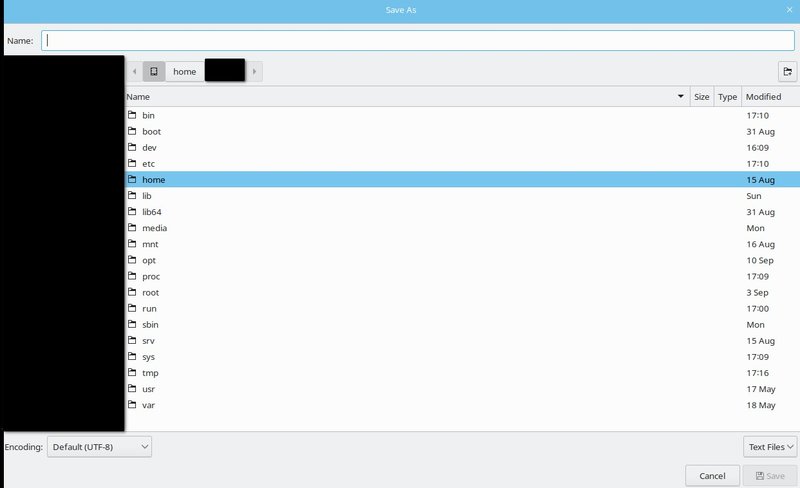Click the Save button
This screenshot has height=488, width=800.
tap(770, 476)
